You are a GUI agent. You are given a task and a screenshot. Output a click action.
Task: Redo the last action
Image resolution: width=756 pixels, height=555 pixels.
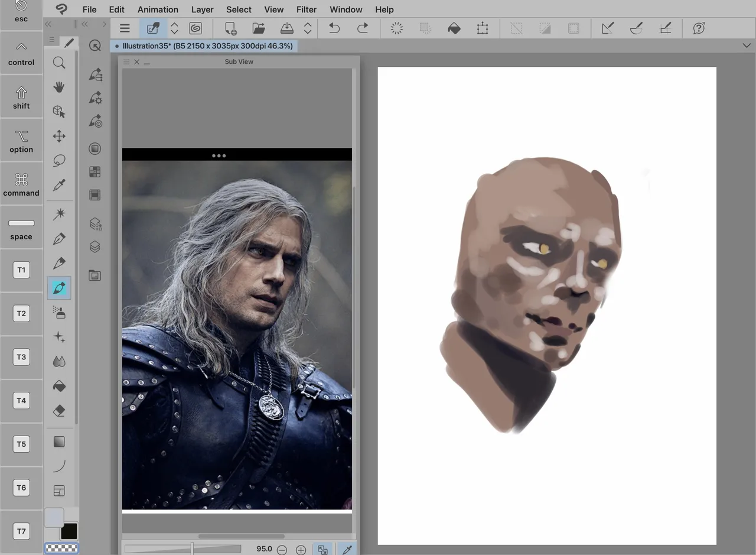(x=363, y=28)
